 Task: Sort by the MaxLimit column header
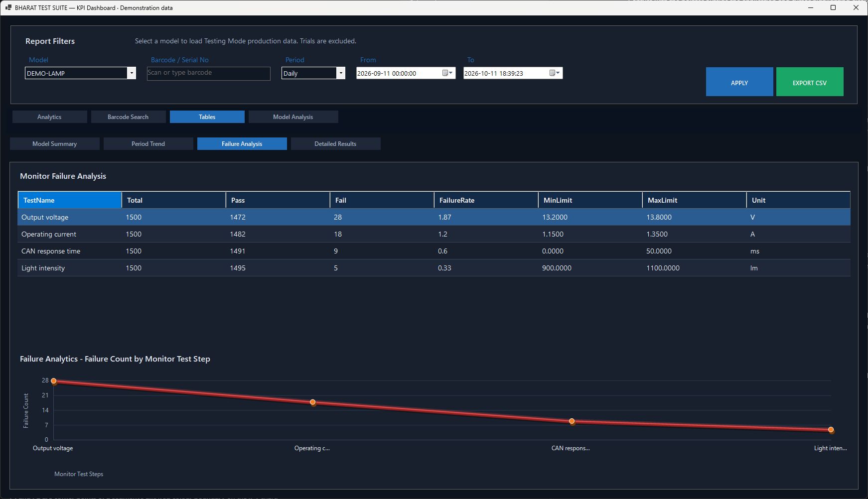[694, 200]
